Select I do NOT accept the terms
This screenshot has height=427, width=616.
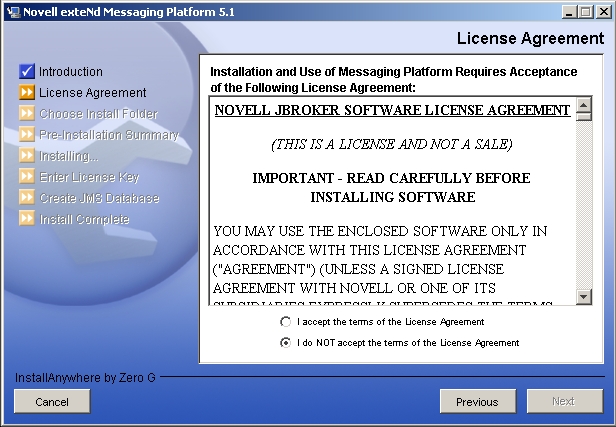tap(286, 343)
